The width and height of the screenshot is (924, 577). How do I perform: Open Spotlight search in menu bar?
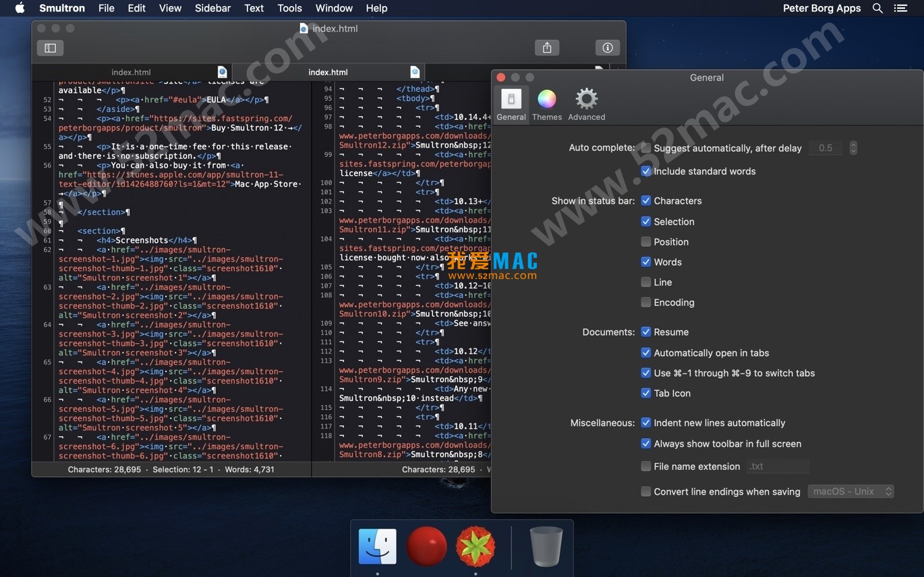[x=877, y=8]
